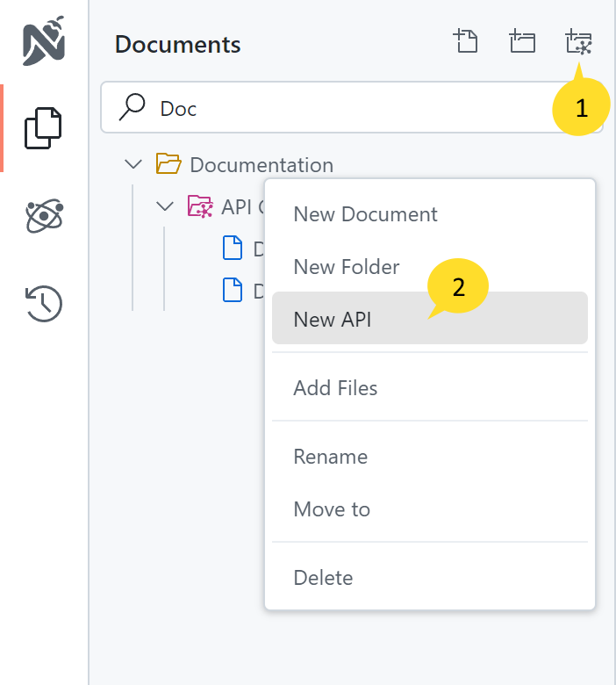The image size is (616, 685).
Task: Open the Documents sidebar view icon
Action: pos(44,128)
